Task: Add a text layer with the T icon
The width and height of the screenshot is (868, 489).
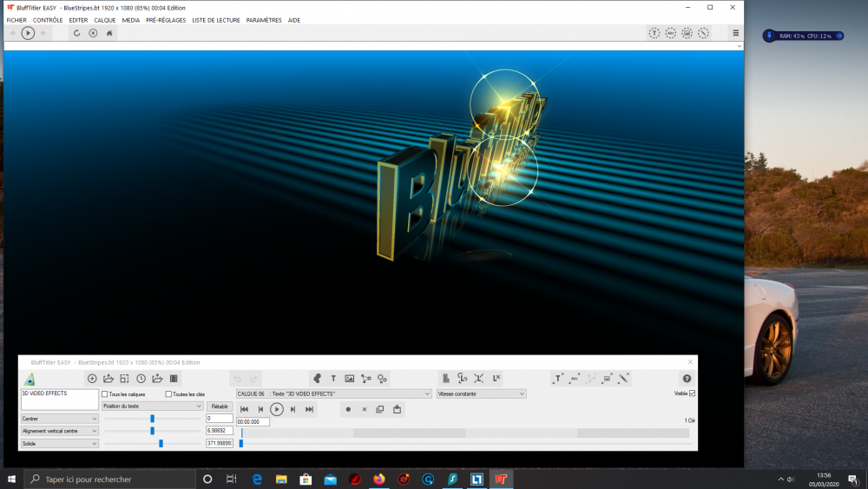Action: coord(333,379)
